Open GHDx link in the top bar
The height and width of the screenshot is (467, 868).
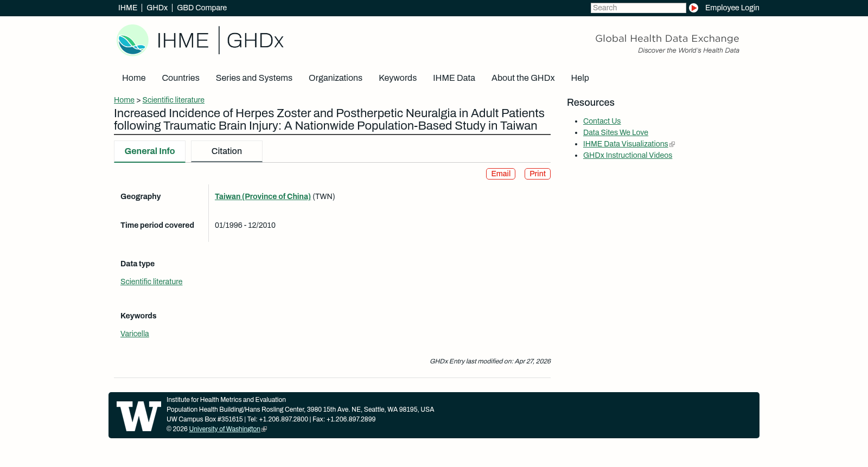tap(157, 8)
